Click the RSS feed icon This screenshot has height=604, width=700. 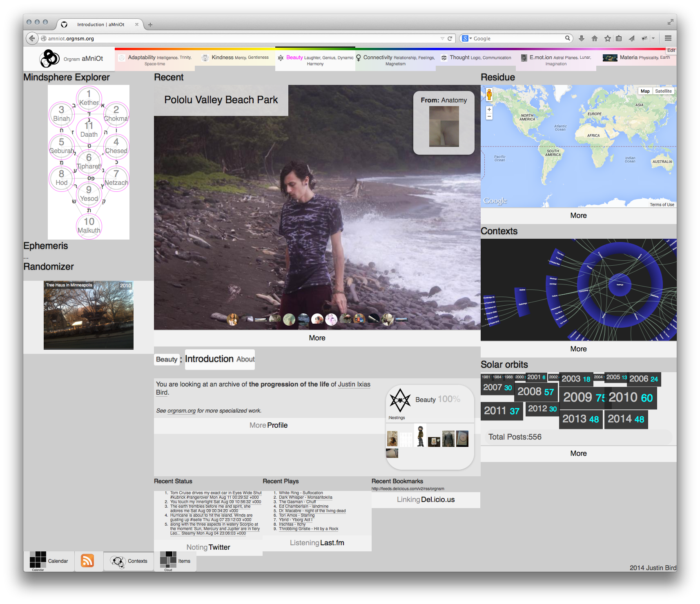pyautogui.click(x=87, y=560)
